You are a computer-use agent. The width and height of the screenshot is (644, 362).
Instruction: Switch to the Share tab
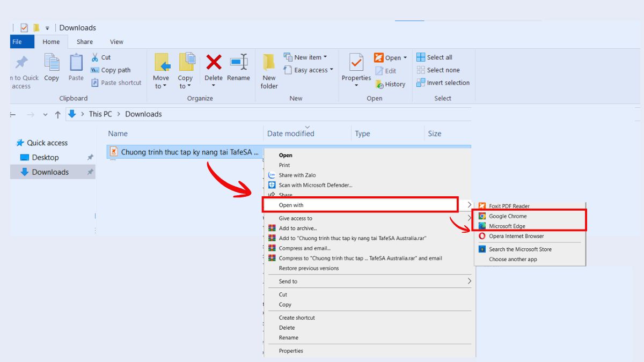coord(84,42)
